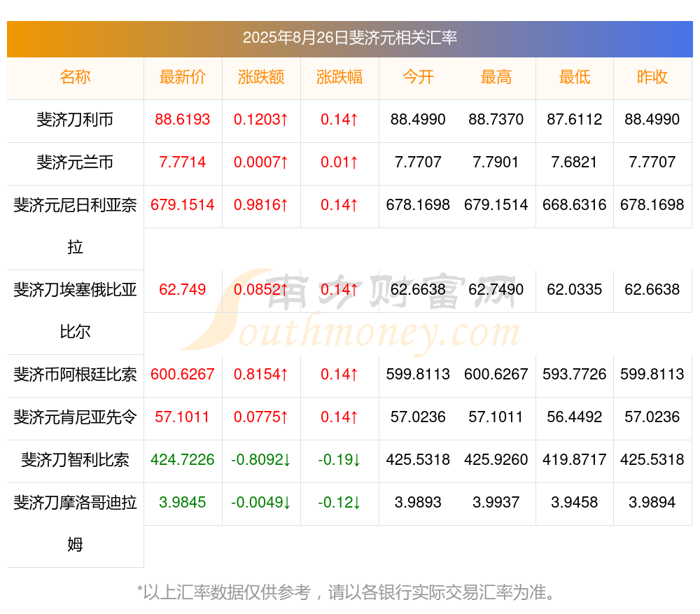Click the 斐济元尼日利亚奈拉 row name
700x614 pixels.
pyautogui.click(x=75, y=226)
